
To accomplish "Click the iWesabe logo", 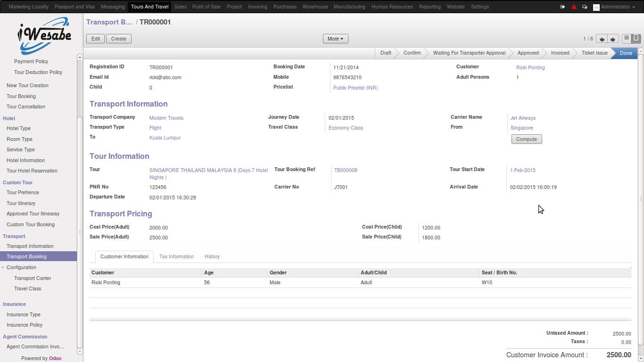I will click(x=44, y=35).
